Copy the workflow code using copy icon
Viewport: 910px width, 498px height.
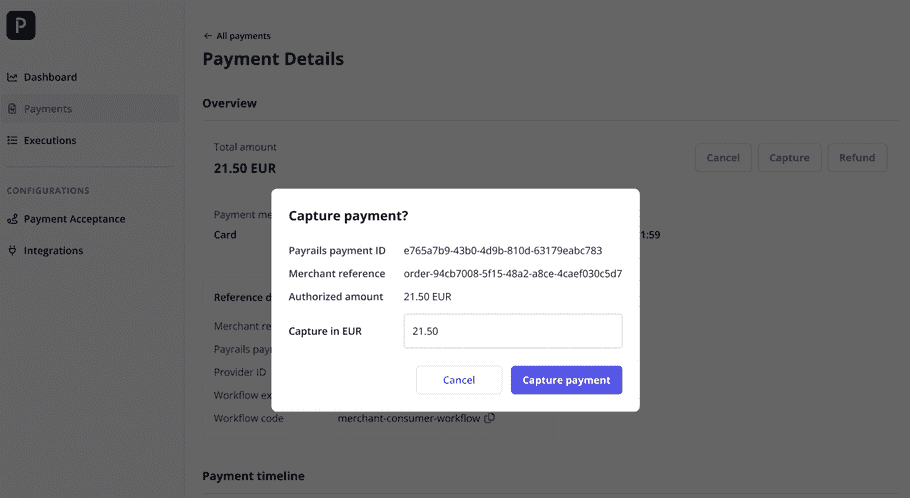[489, 418]
